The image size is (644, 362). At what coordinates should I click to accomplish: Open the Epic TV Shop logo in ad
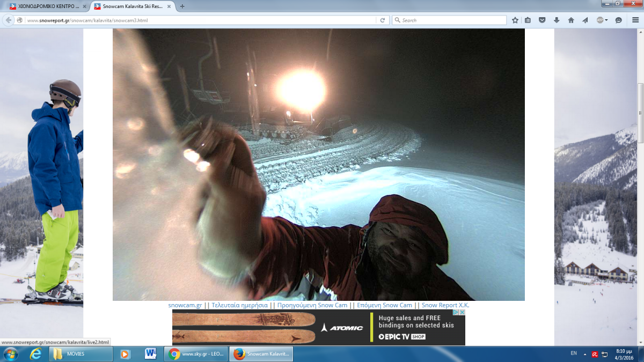[x=402, y=337]
